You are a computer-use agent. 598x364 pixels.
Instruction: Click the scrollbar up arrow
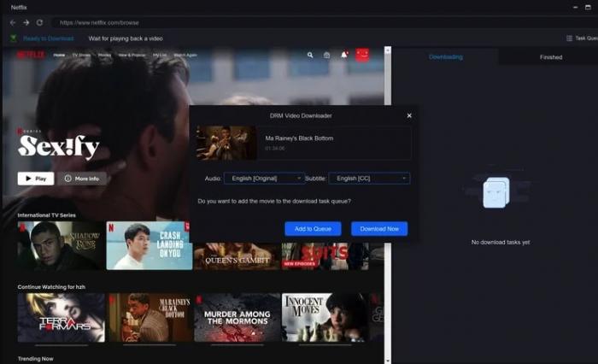click(388, 50)
